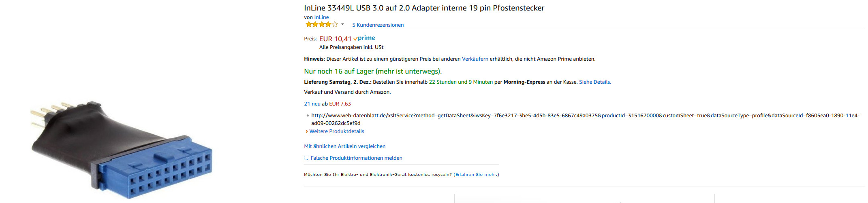Click the InLine 33449L product title
Viewport: 868px width, 203px height.
(424, 8)
